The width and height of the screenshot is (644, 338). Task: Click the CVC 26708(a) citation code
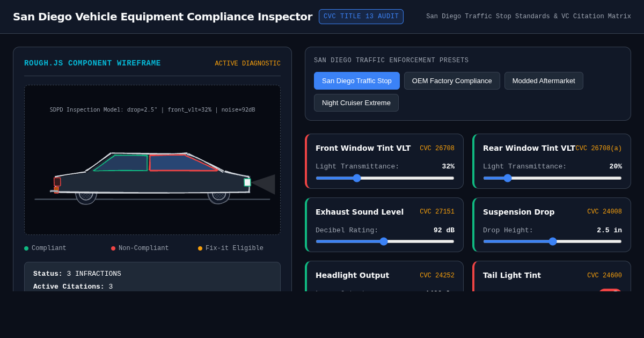[x=598, y=149]
